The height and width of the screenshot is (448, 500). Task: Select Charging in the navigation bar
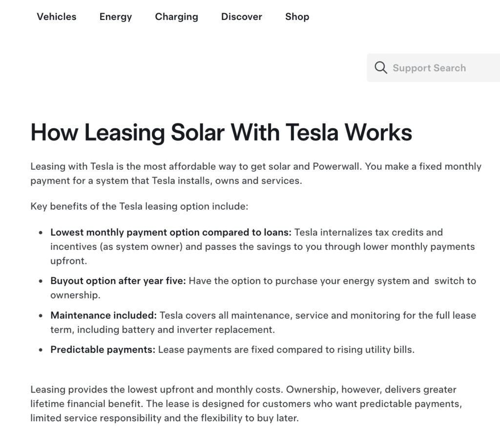[x=176, y=17]
